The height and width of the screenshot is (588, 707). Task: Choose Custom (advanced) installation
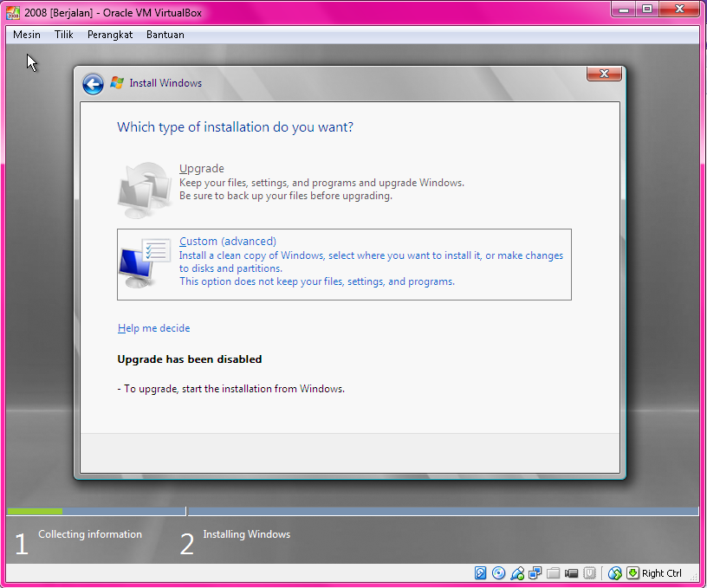[x=344, y=264]
